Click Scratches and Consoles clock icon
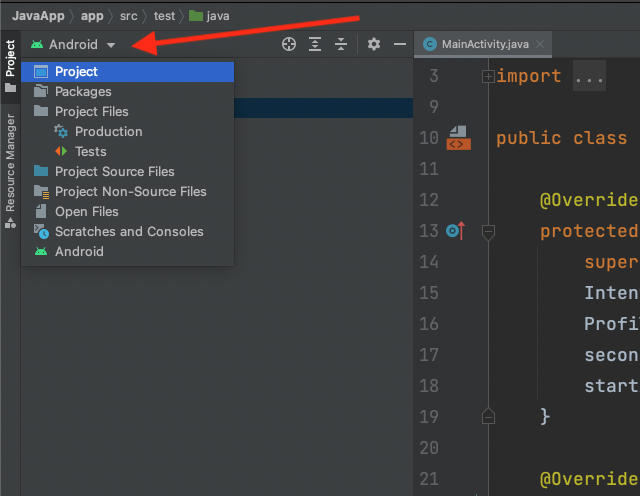 pos(41,231)
